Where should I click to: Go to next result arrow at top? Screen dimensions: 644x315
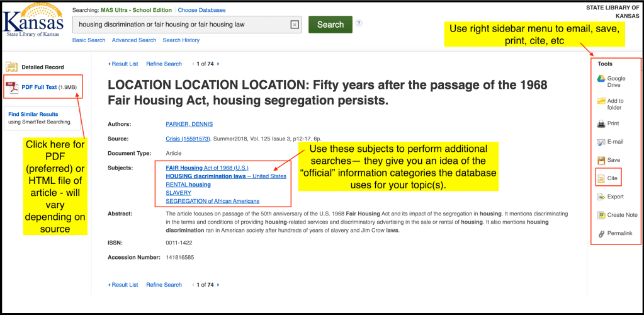point(218,64)
